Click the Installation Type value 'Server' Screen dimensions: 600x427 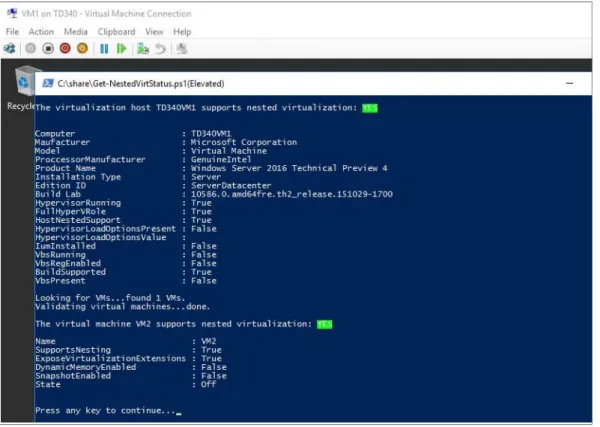pos(206,177)
